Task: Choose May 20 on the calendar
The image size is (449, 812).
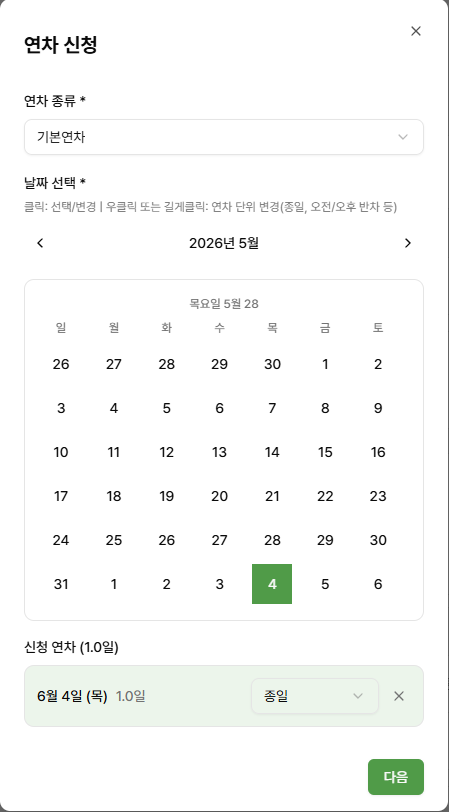Action: [219, 496]
